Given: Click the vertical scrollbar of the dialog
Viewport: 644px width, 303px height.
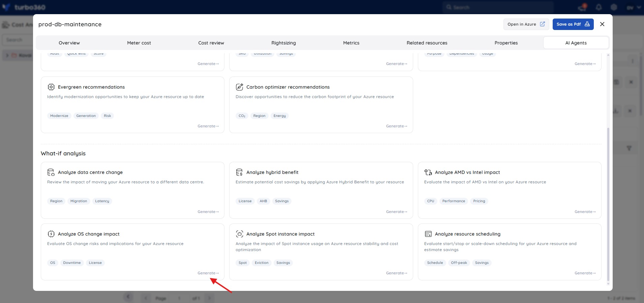Looking at the screenshot, I should (608, 204).
